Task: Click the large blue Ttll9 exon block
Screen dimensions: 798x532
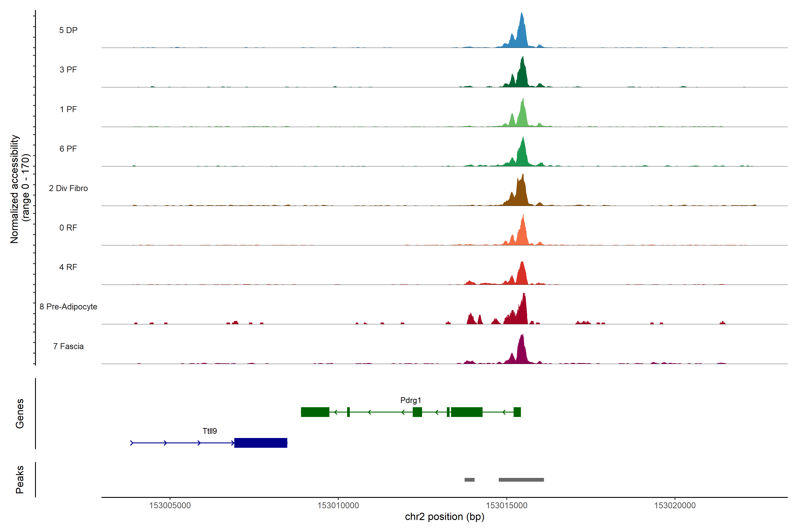Action: [261, 443]
